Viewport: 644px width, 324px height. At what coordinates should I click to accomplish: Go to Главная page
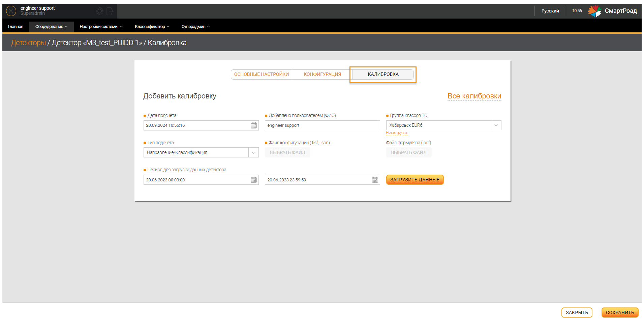(16, 27)
